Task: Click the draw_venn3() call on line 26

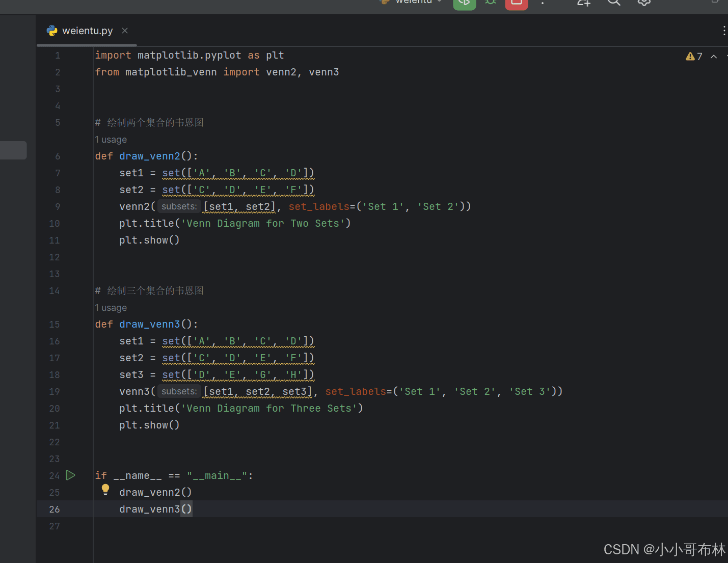Action: [155, 509]
